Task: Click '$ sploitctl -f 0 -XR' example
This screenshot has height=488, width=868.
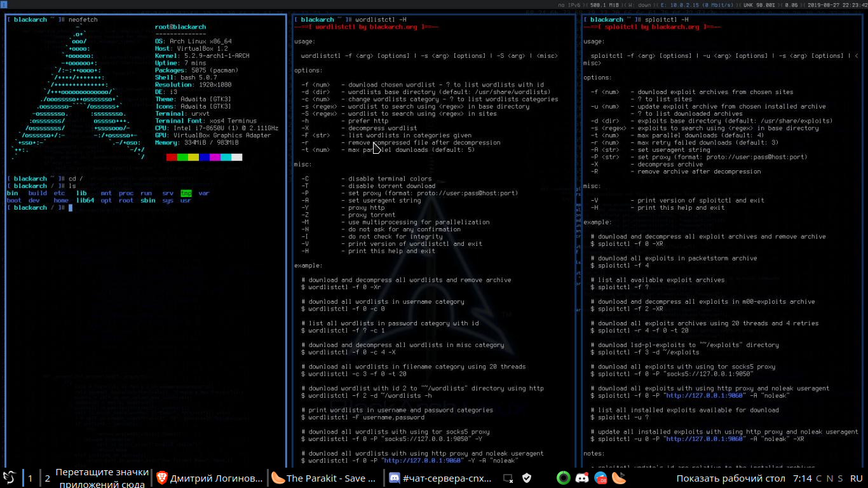Action: tap(626, 243)
